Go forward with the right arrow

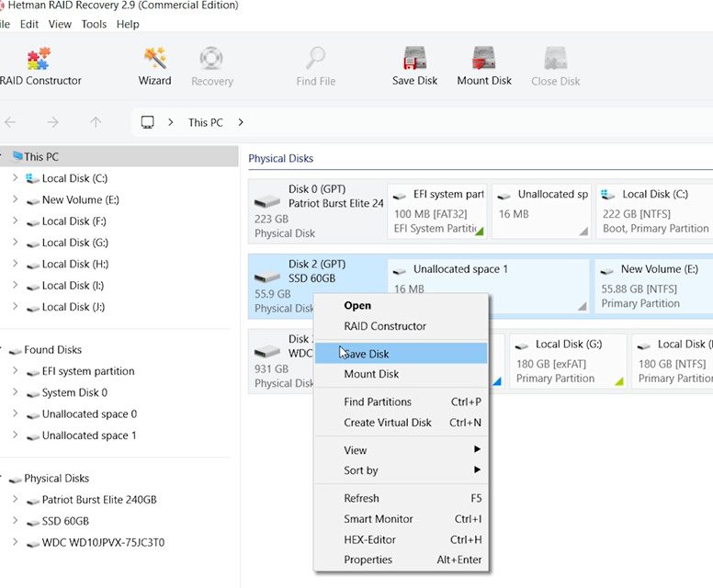pyautogui.click(x=52, y=122)
